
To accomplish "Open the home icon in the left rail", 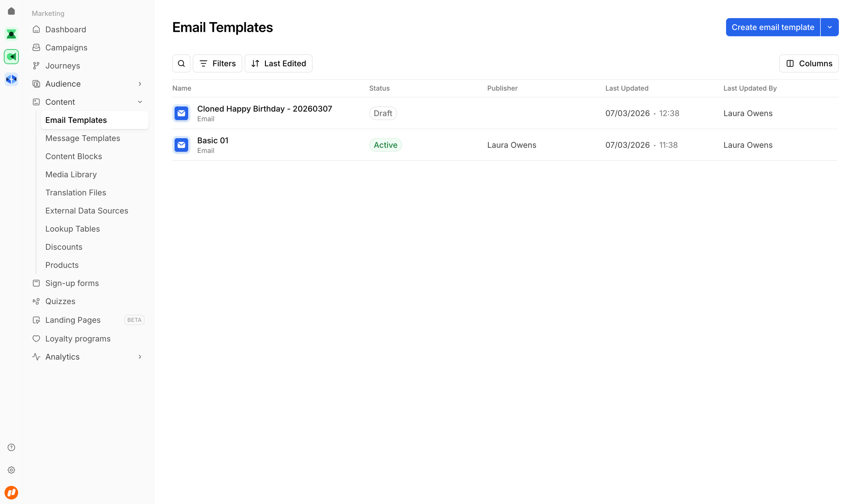I will 11,11.
